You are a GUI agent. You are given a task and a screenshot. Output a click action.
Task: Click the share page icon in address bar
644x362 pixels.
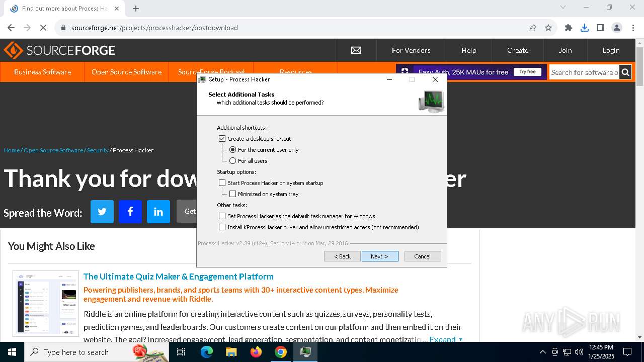point(532,28)
